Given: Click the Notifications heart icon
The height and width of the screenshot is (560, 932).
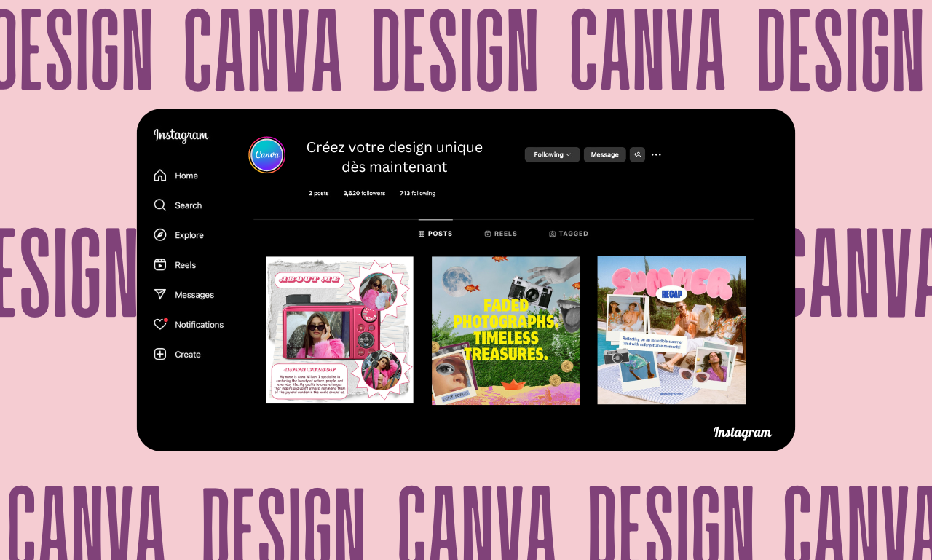Looking at the screenshot, I should (x=160, y=325).
